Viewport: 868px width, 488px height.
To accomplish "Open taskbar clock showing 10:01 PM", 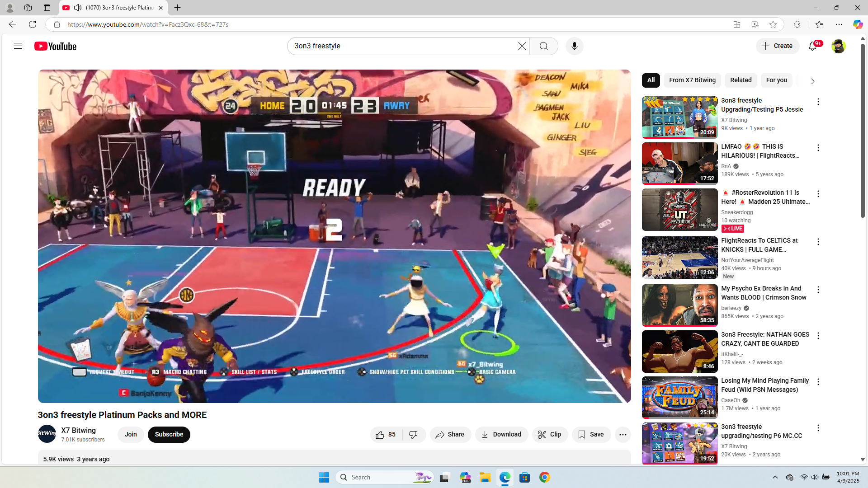I will point(848,477).
